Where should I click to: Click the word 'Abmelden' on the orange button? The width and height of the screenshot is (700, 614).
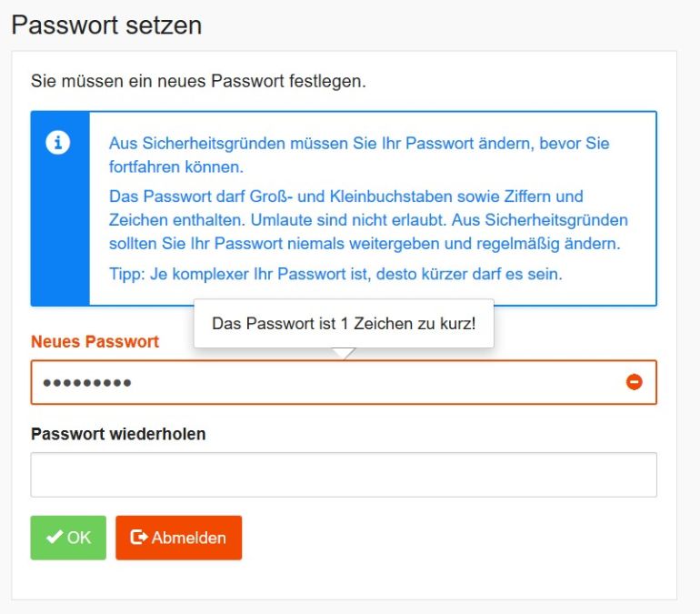pos(188,538)
